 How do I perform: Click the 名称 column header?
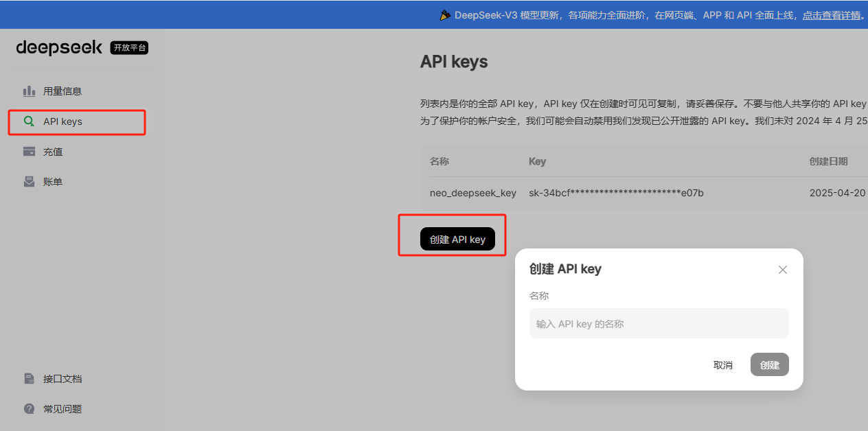(439, 161)
